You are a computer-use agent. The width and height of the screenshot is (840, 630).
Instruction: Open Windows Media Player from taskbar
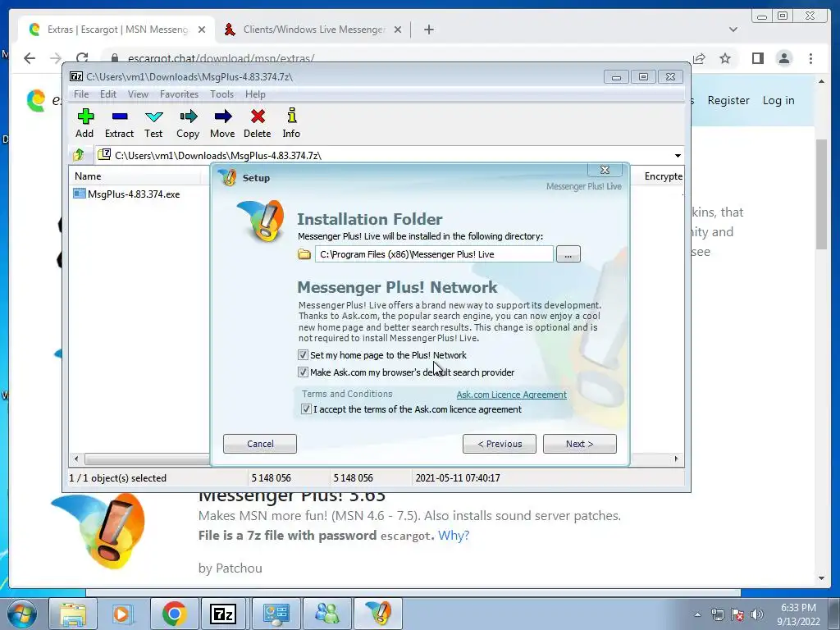point(121,614)
